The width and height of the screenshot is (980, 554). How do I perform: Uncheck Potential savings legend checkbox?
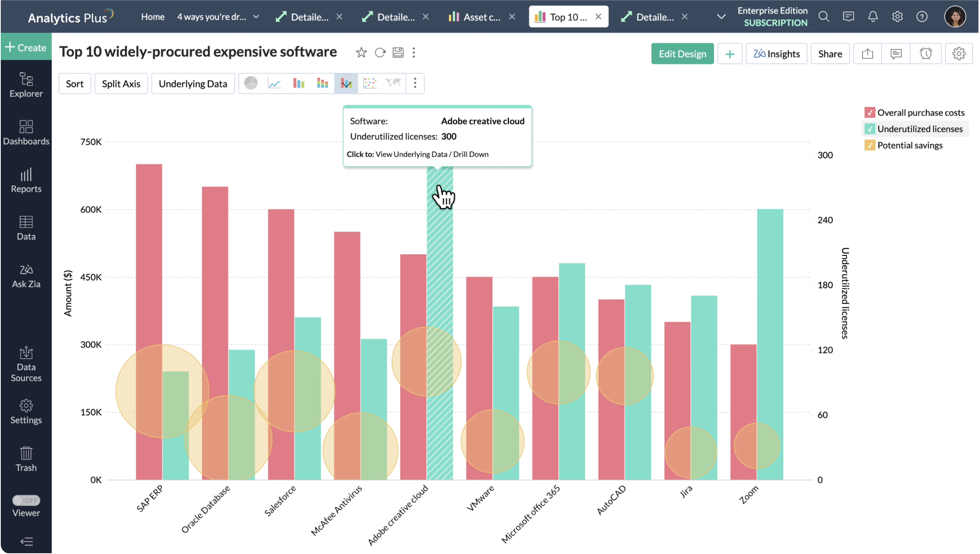click(x=869, y=145)
